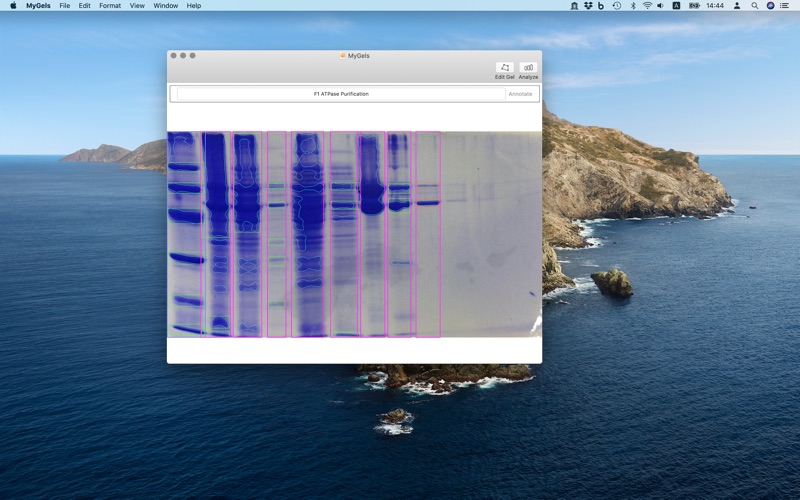Click the unoutlined marker lane at gel's left edge
Viewport: 800px width, 500px height.
(184, 234)
